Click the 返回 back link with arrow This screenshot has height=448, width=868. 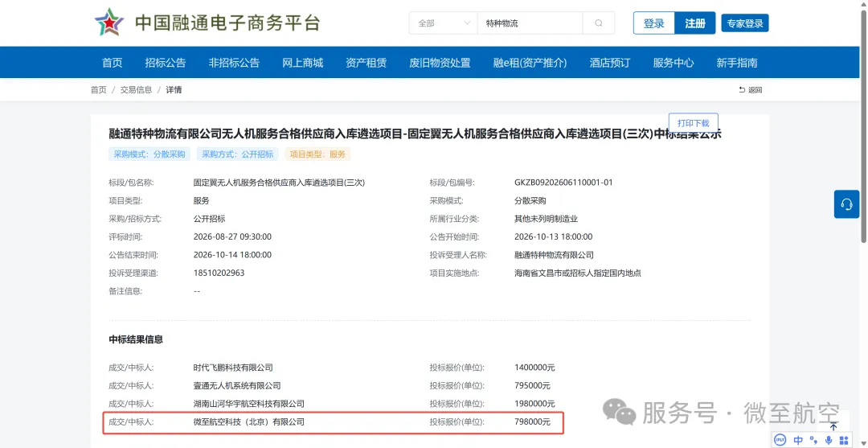(751, 90)
